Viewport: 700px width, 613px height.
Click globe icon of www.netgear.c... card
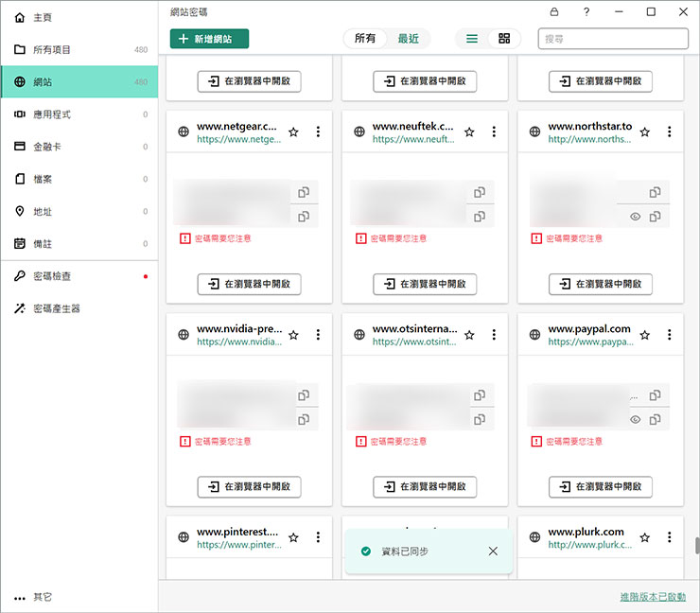click(x=184, y=131)
